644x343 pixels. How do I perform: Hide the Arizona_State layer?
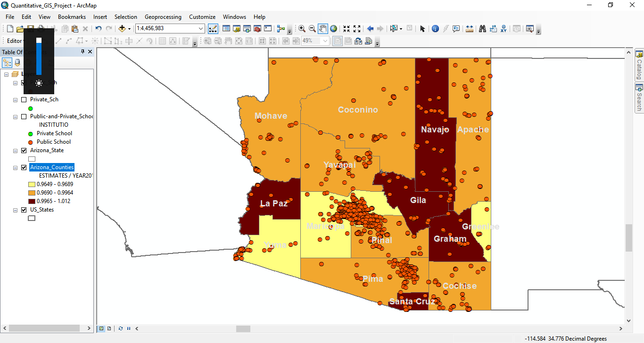[24, 150]
